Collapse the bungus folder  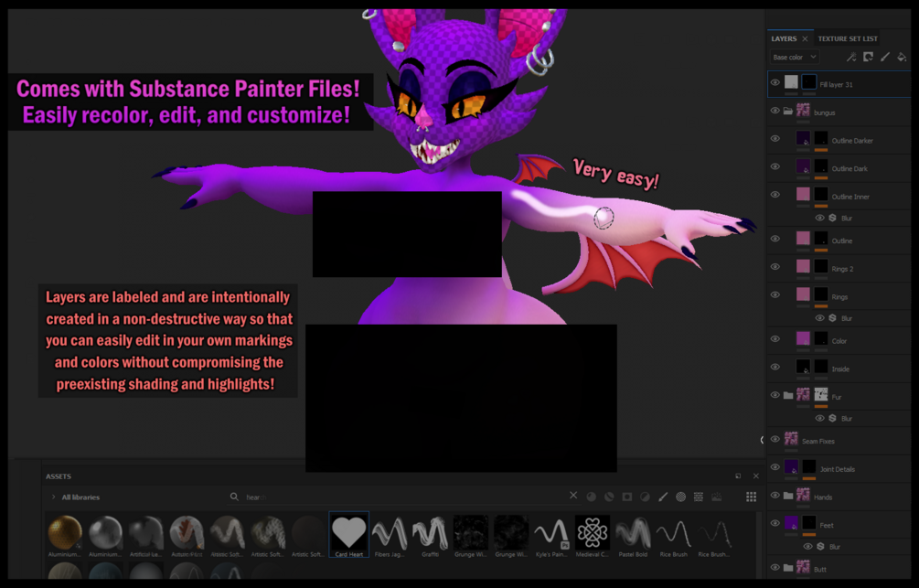(x=788, y=111)
